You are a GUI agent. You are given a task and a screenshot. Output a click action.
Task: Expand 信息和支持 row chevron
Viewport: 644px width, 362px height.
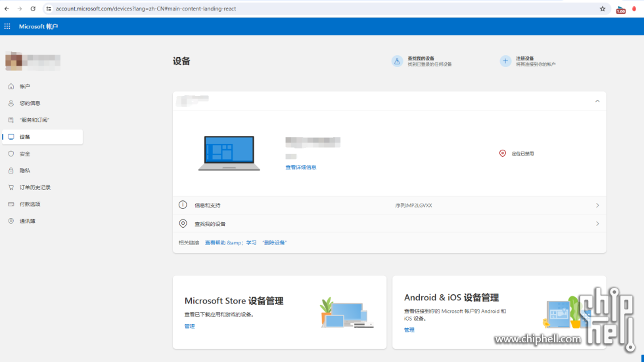coord(597,205)
